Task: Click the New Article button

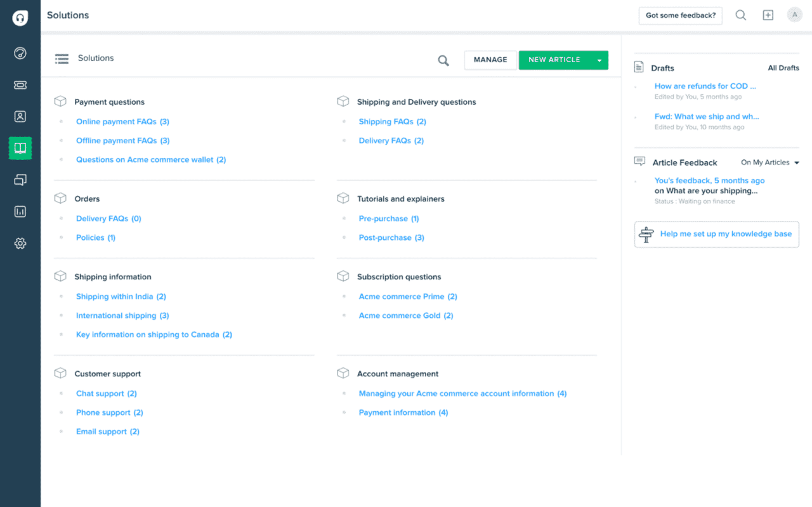Action: 554,60
